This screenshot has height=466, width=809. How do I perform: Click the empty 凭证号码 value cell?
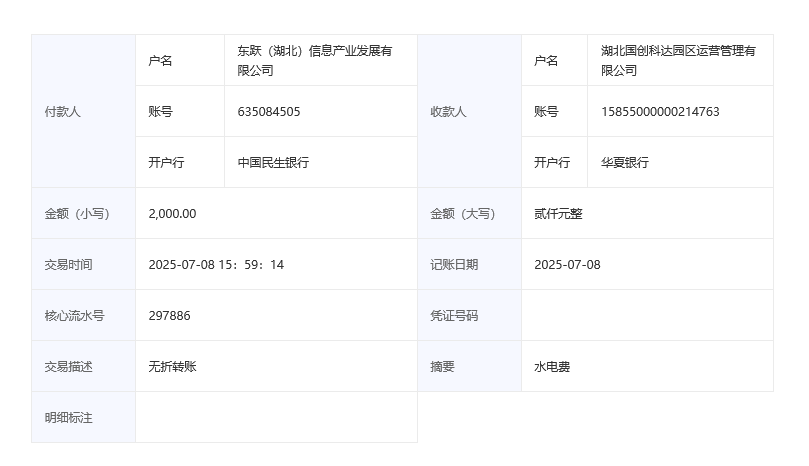point(647,316)
